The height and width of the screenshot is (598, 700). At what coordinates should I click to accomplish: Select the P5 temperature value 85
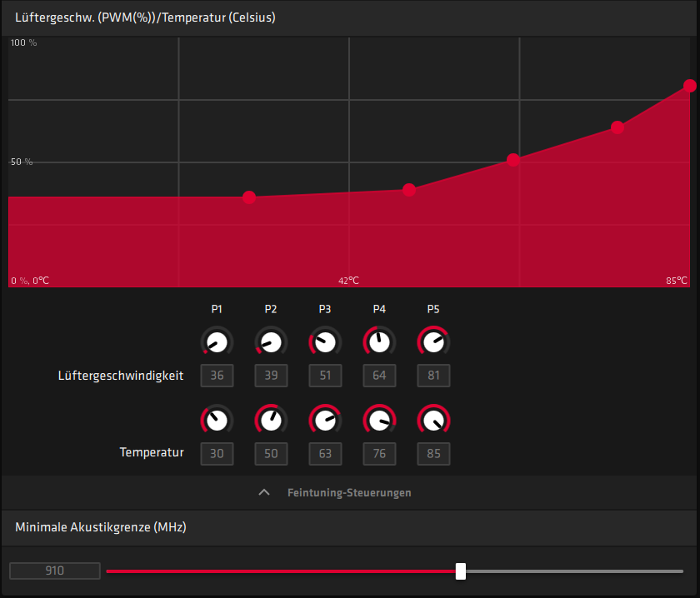(433, 454)
